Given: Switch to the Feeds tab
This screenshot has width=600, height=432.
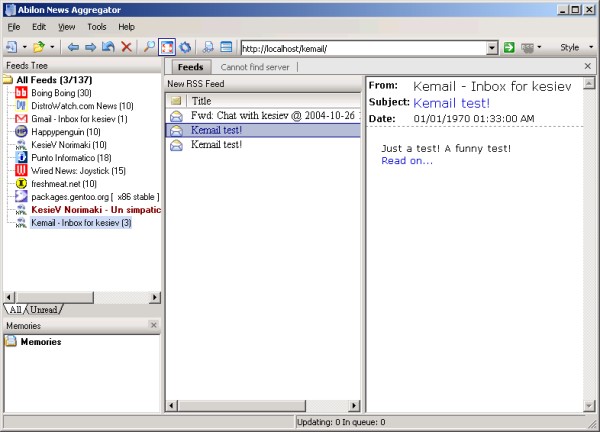Looking at the screenshot, I should tap(190, 67).
